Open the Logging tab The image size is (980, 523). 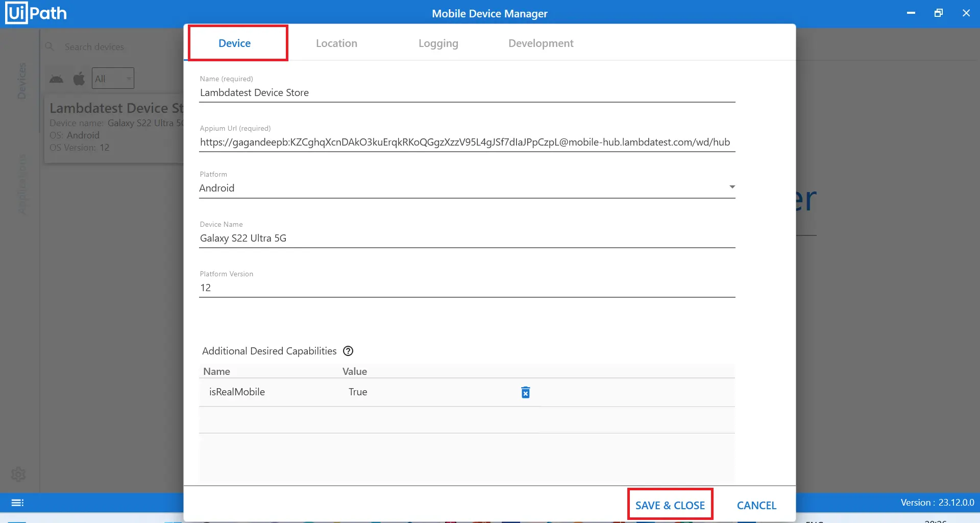pos(438,43)
